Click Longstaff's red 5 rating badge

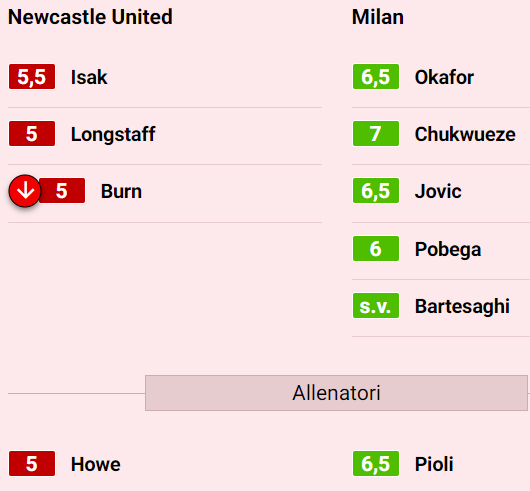(x=32, y=133)
